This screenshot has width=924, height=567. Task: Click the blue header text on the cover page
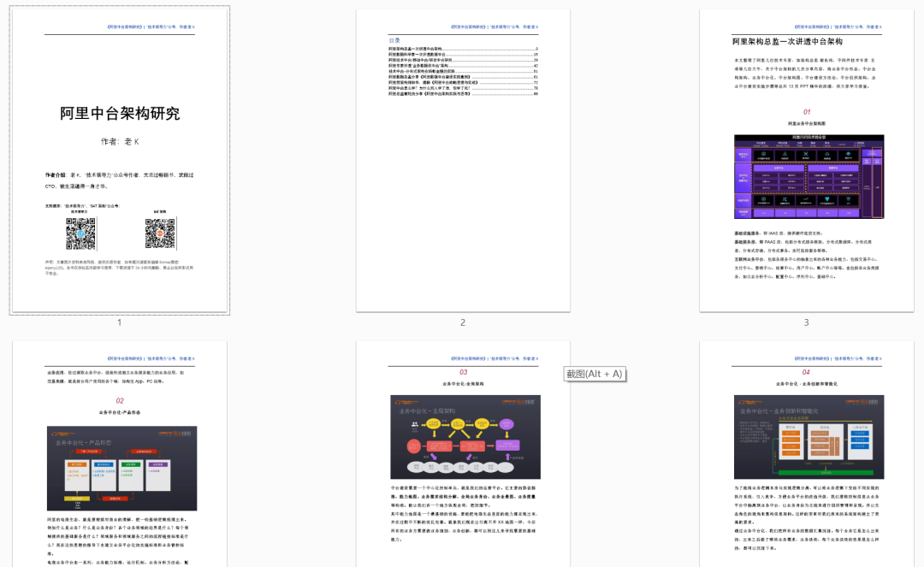click(x=151, y=27)
